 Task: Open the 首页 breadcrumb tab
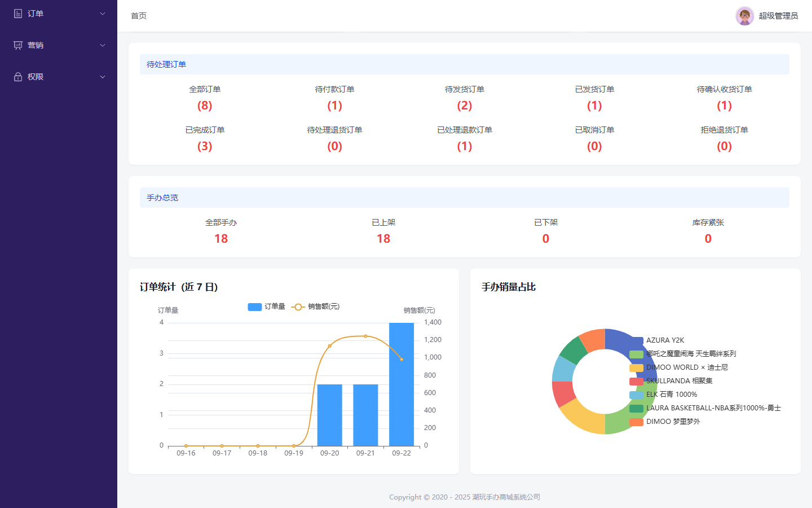(x=139, y=16)
